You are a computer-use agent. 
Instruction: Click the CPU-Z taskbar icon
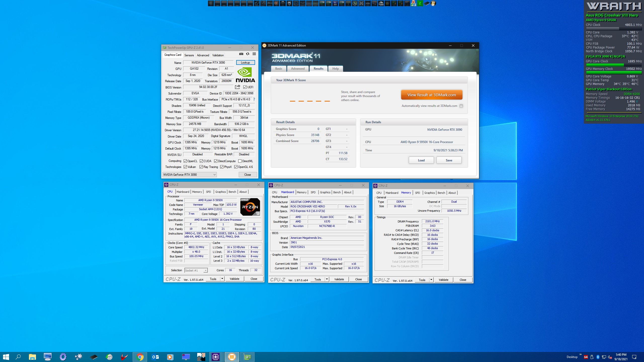point(216,357)
